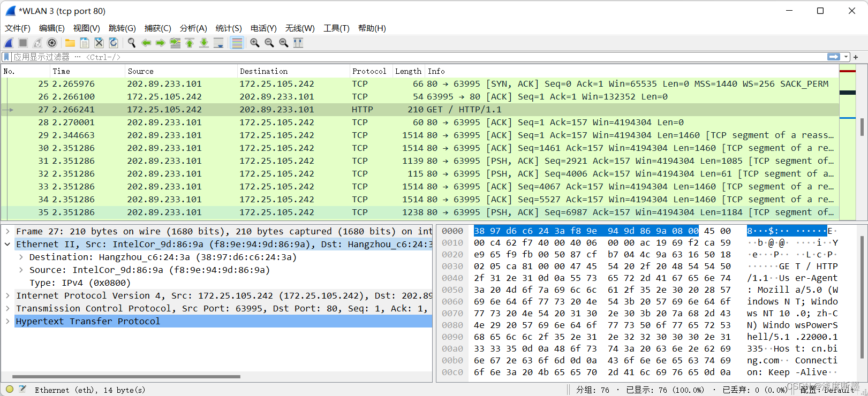The height and width of the screenshot is (396, 868).
Task: Open the 统计(S) menu
Action: click(229, 28)
